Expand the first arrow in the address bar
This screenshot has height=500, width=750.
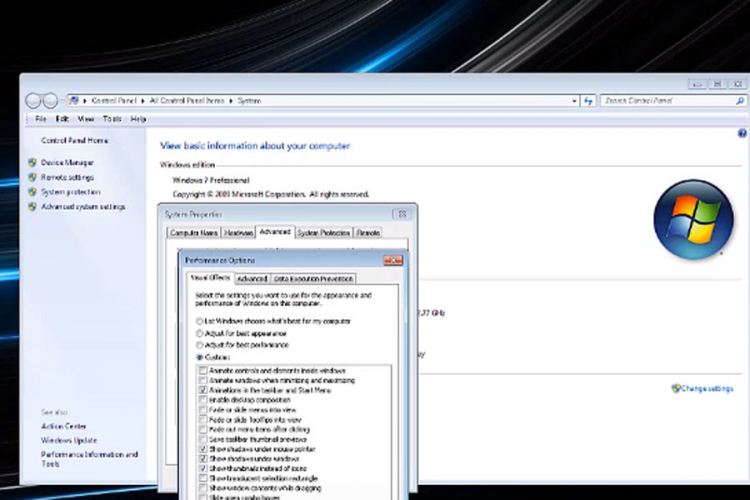[85, 101]
